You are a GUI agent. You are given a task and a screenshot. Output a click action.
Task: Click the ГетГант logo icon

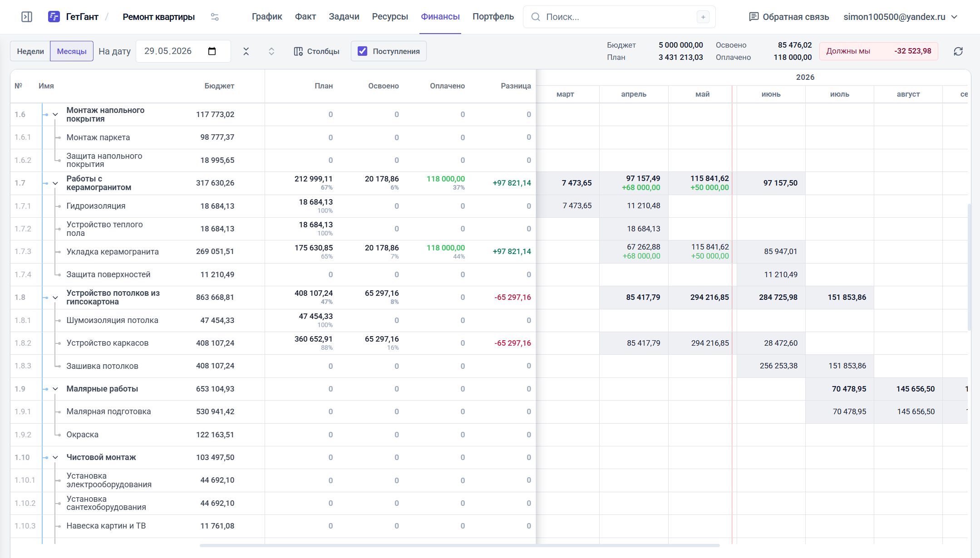(x=54, y=17)
